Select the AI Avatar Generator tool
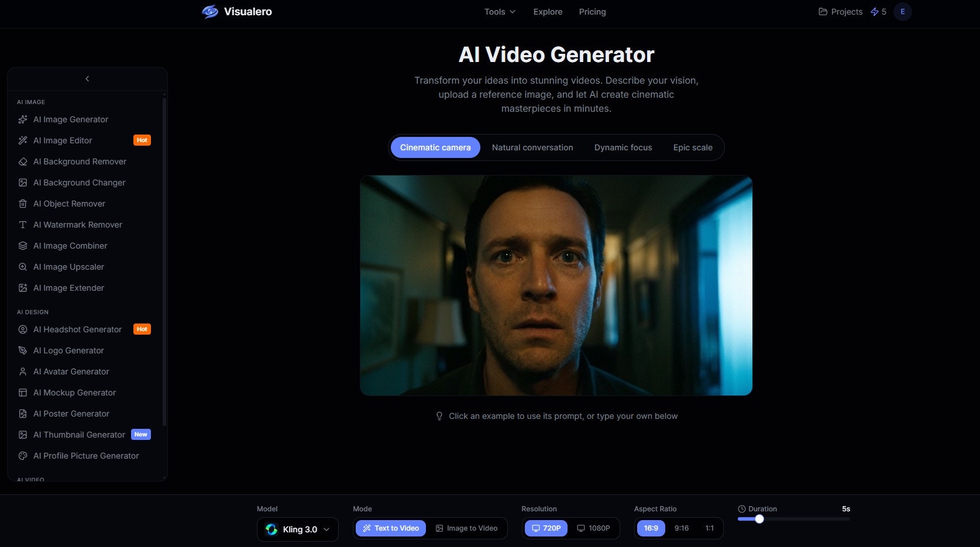 tap(71, 371)
